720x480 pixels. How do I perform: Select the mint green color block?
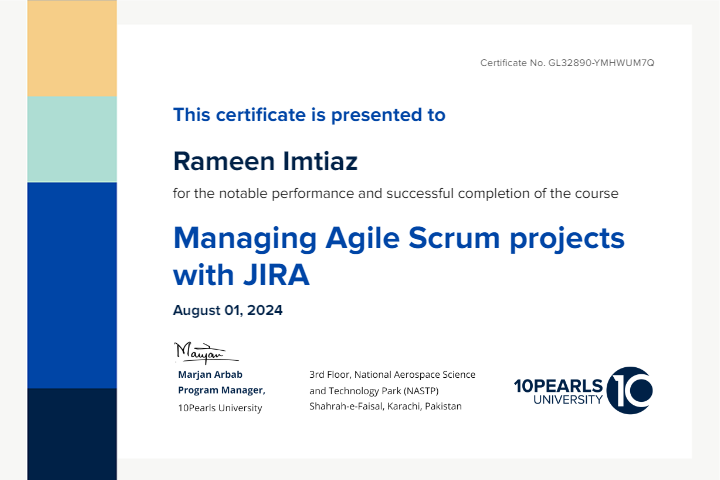(72, 139)
